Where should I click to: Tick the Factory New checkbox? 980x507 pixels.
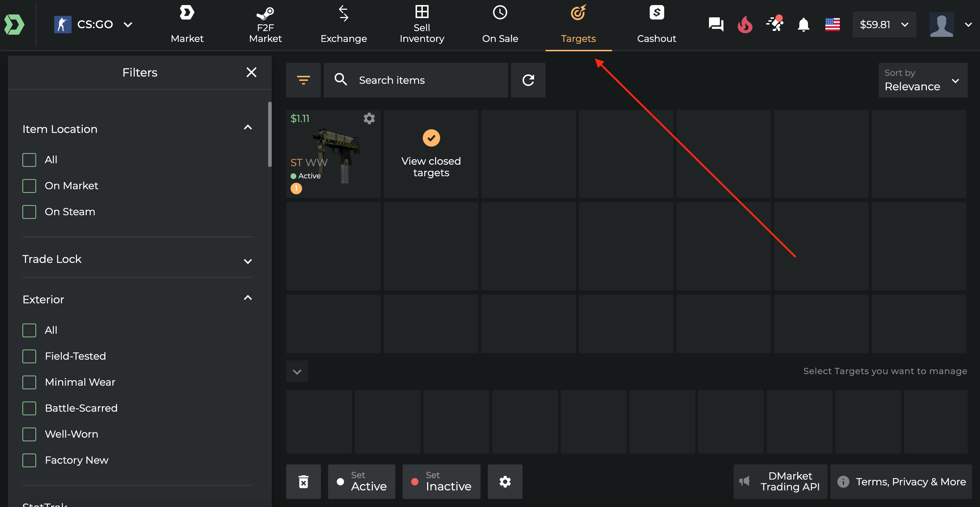[x=29, y=460]
